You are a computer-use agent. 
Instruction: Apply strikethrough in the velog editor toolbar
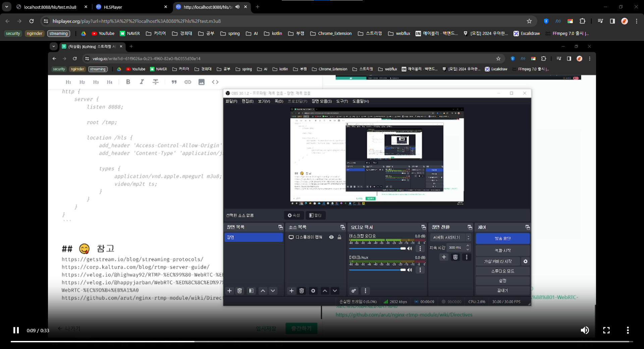(156, 82)
